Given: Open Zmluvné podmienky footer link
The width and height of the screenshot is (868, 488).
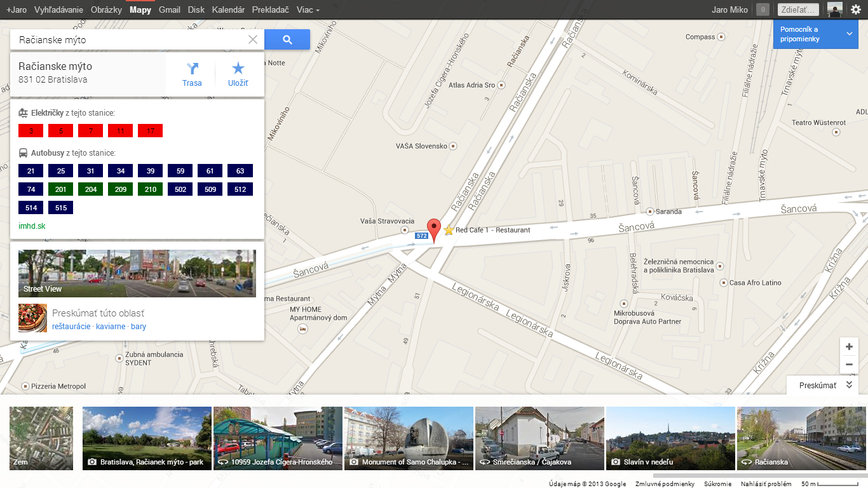Looking at the screenshot, I should pyautogui.click(x=665, y=484).
